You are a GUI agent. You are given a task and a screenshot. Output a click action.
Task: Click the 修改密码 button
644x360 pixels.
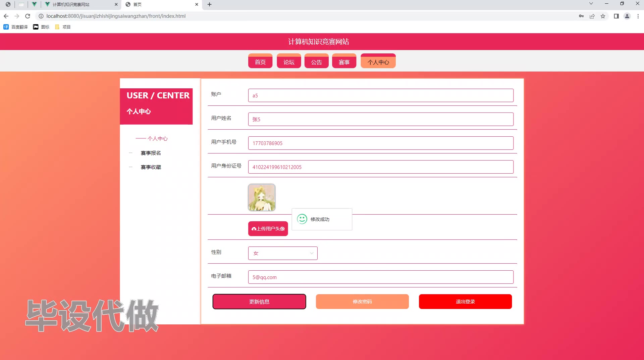tap(362, 302)
